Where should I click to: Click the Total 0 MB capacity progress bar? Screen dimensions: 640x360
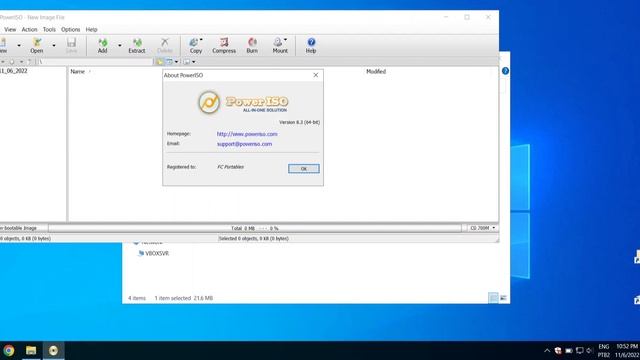[255, 228]
